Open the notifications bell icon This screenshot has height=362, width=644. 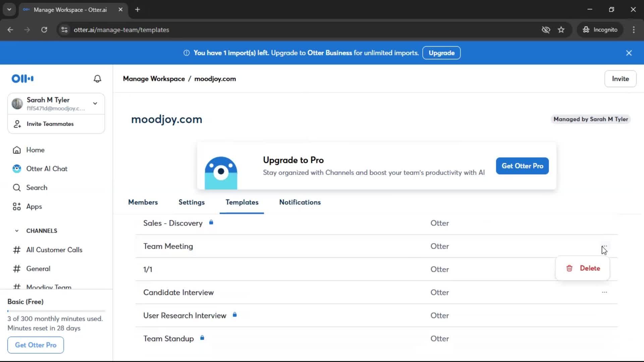point(97,79)
